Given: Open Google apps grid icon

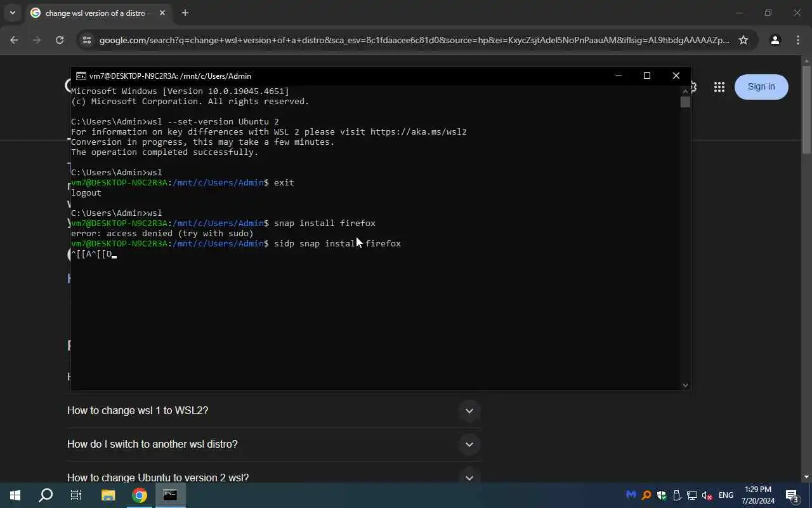Looking at the screenshot, I should [x=719, y=87].
